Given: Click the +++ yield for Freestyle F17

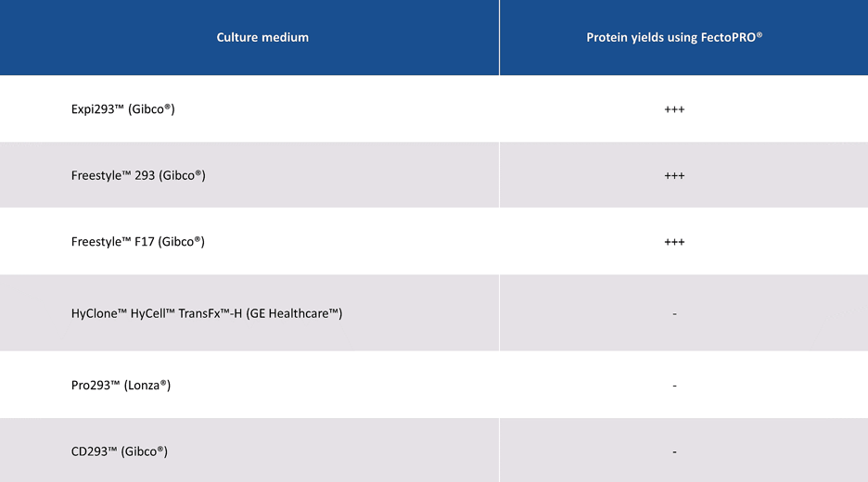Looking at the screenshot, I should click(674, 242).
